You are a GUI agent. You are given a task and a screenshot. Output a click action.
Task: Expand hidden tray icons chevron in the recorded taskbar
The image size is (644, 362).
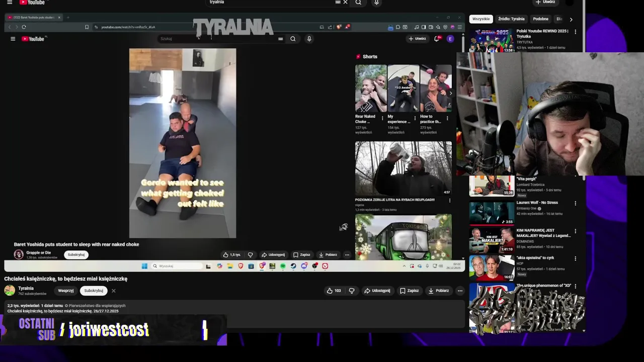[x=404, y=266]
